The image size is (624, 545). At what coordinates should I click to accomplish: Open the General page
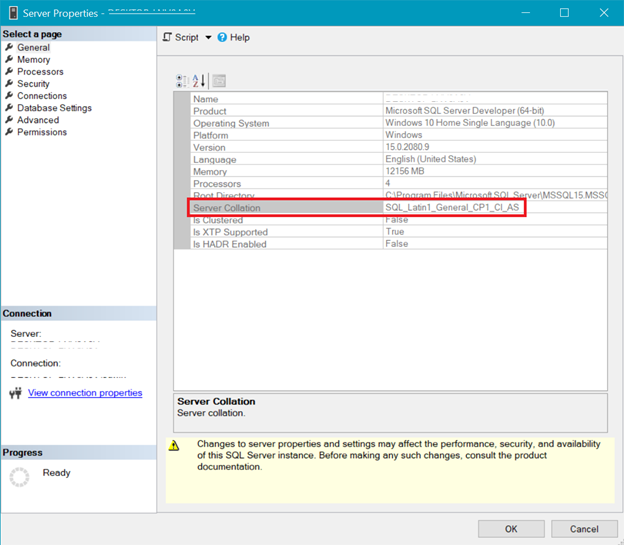coord(33,47)
